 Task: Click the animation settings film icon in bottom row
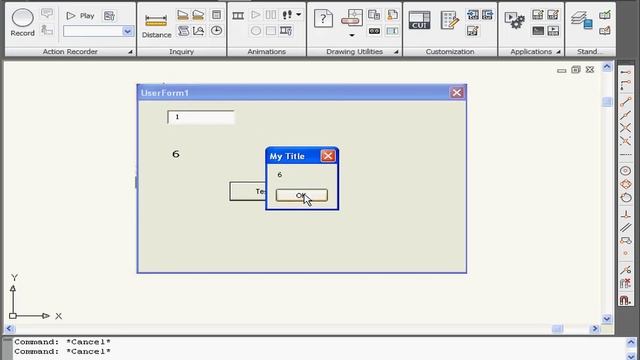pyautogui.click(x=286, y=31)
